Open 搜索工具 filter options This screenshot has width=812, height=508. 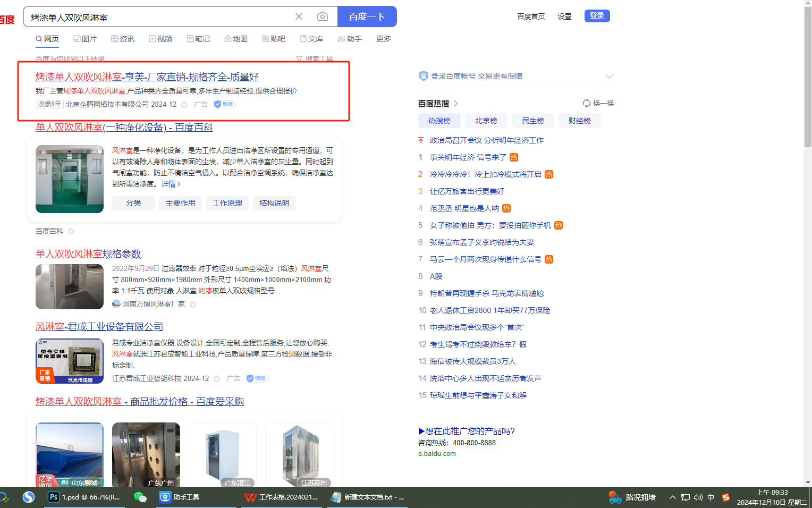click(315, 58)
